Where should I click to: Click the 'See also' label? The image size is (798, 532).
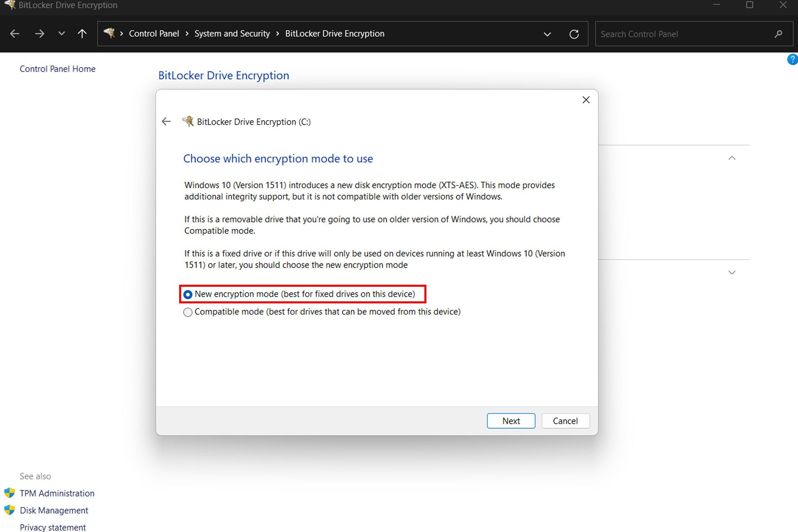tap(35, 476)
